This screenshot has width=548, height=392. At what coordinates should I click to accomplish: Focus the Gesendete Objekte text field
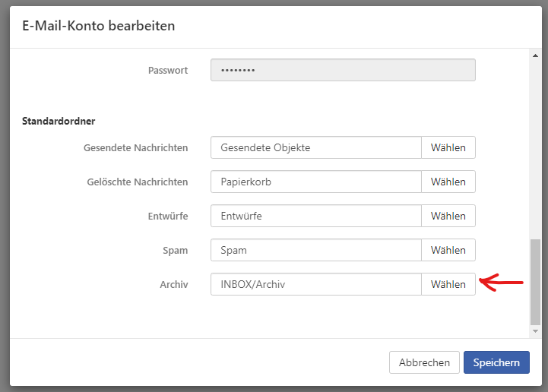(315, 147)
